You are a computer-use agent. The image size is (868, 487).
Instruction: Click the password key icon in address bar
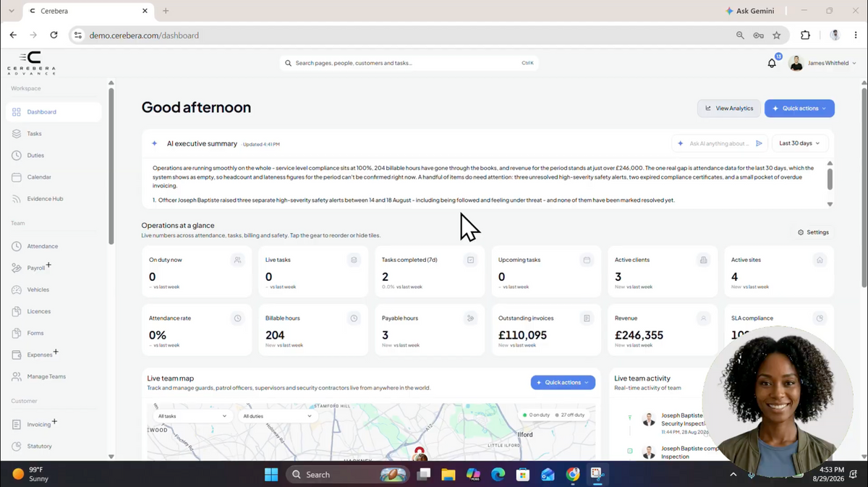pyautogui.click(x=758, y=35)
